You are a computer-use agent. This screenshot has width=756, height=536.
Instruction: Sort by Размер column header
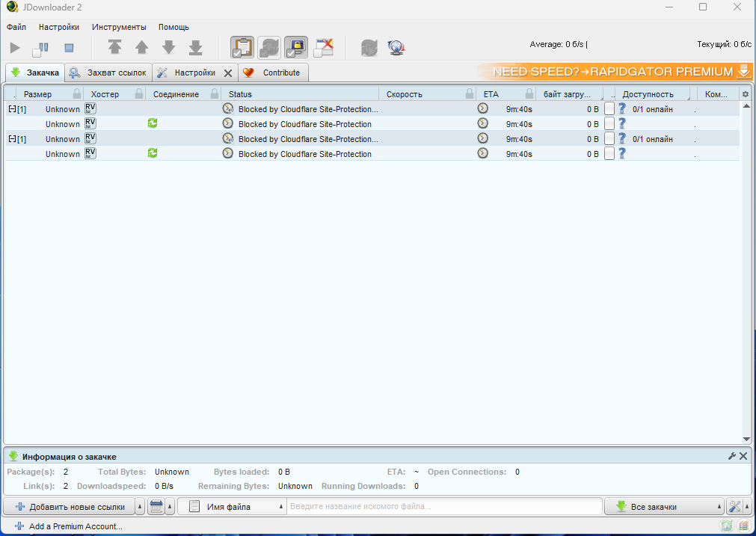[x=37, y=94]
